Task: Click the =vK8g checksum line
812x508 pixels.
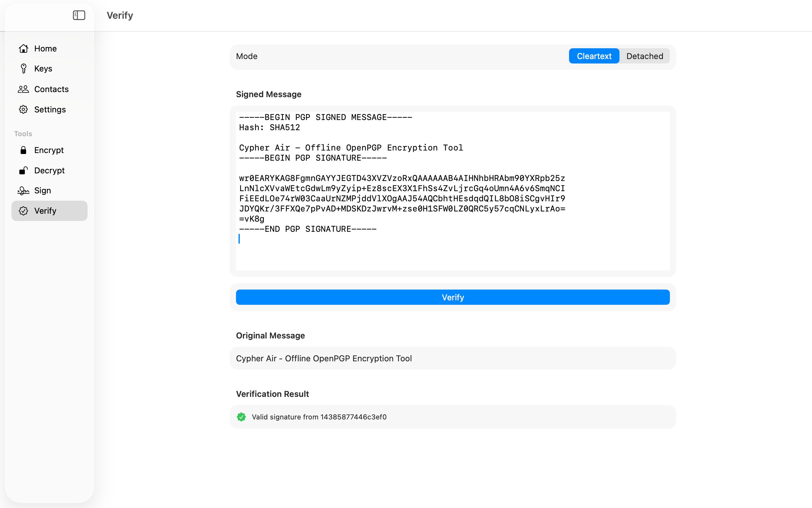Action: tap(252, 219)
